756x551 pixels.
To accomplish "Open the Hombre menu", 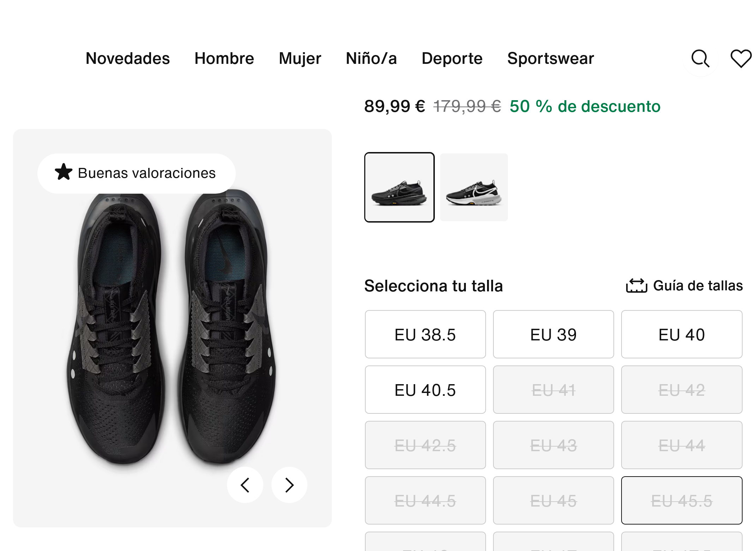I will point(224,59).
